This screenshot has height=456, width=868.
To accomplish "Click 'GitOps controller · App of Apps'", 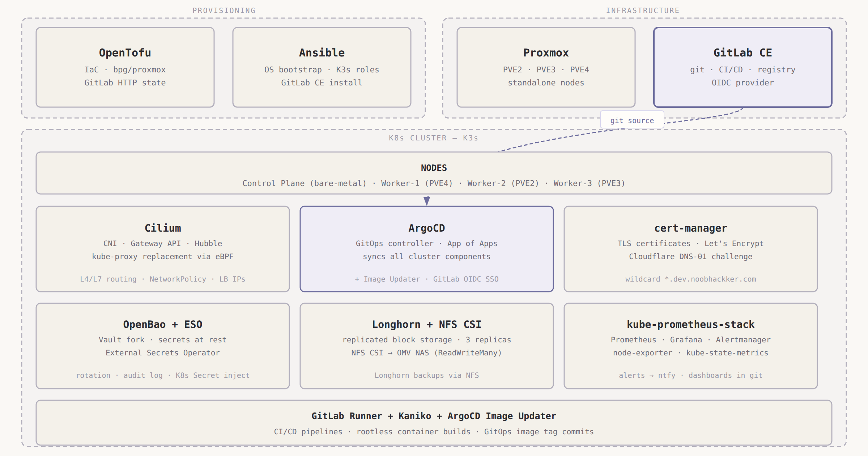I will point(427,244).
